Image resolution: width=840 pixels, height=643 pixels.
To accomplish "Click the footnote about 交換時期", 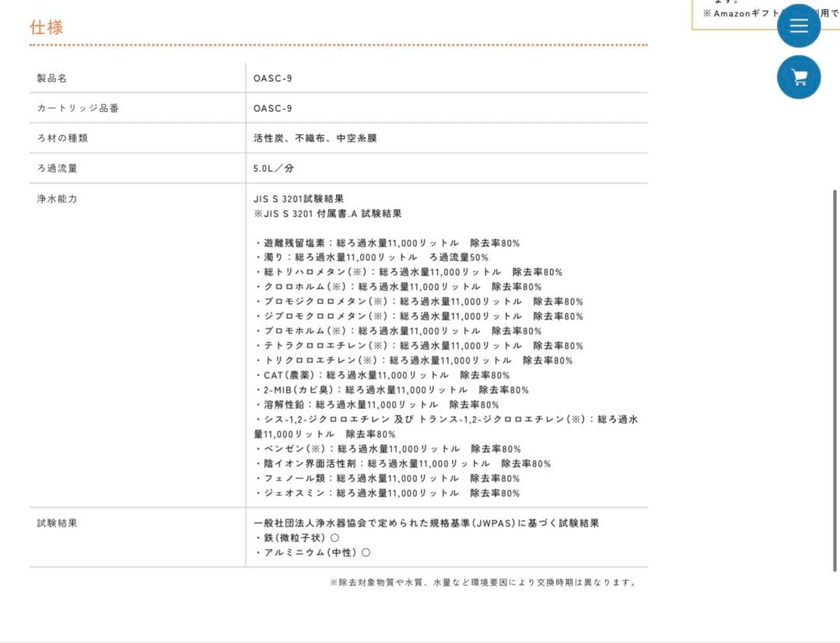I will pos(483,582).
